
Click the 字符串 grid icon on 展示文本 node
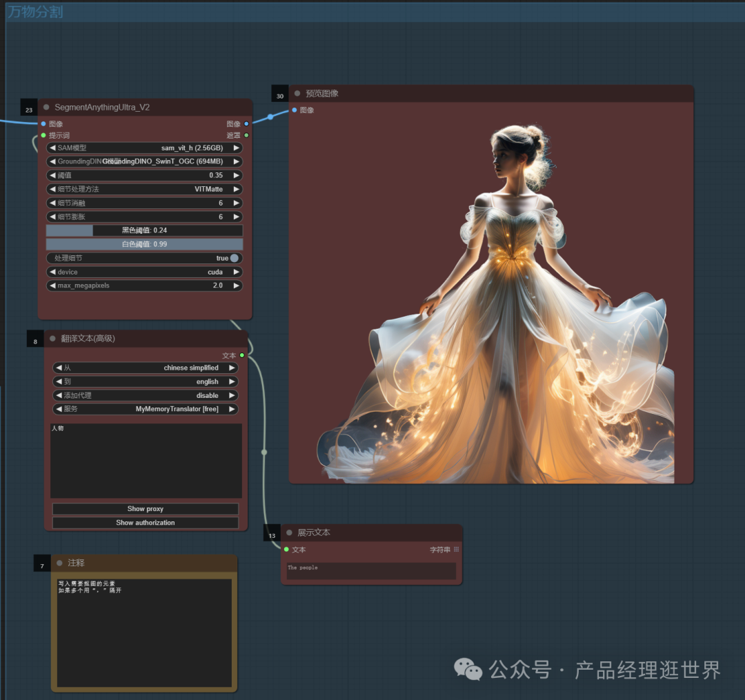(x=455, y=549)
